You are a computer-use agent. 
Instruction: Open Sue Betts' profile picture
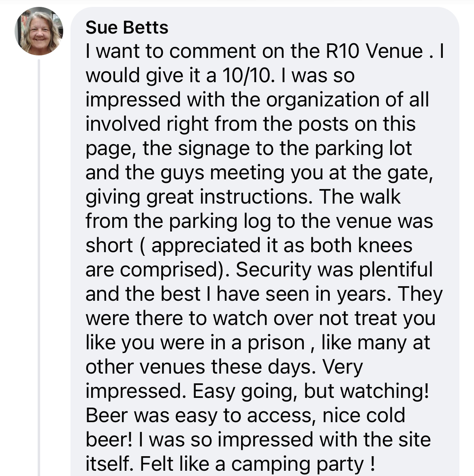click(x=39, y=31)
